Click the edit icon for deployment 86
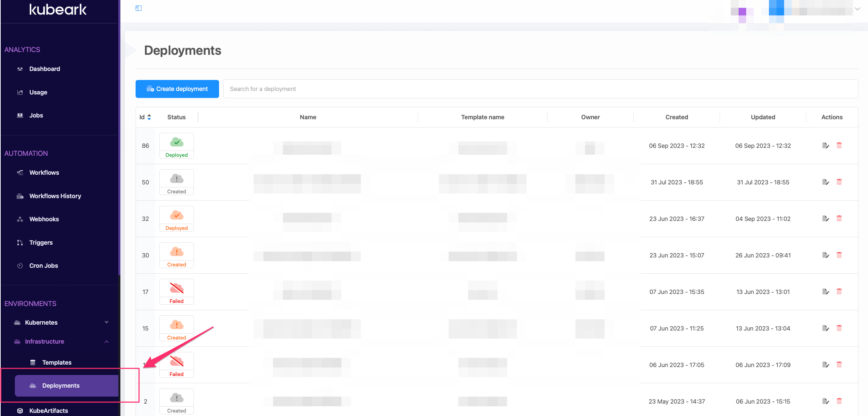 tap(826, 145)
